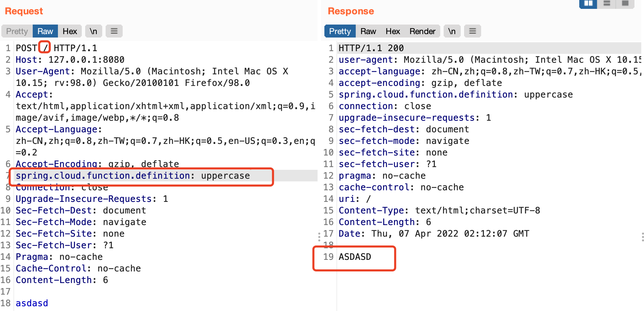Screen dimensions: 644x311
Task: Select combined tabbed layout icon
Action: point(625,3)
